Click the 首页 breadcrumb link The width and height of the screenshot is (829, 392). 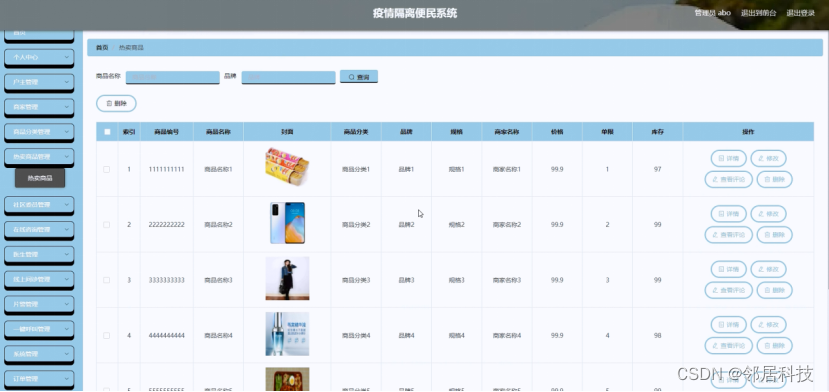(102, 48)
